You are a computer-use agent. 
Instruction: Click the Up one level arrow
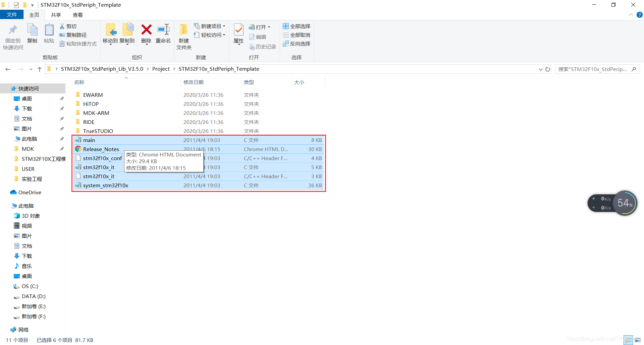(40, 69)
